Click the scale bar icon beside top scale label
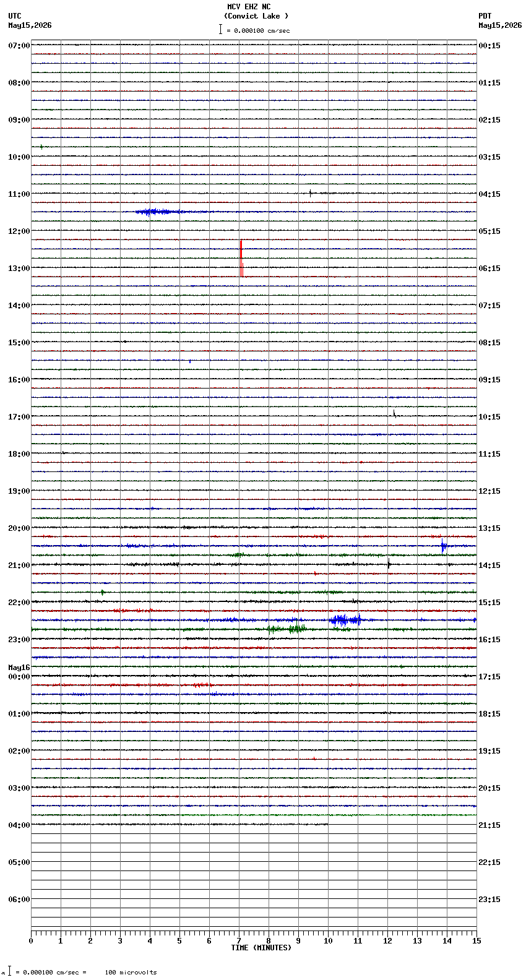The height and width of the screenshot is (980, 526). tap(220, 29)
